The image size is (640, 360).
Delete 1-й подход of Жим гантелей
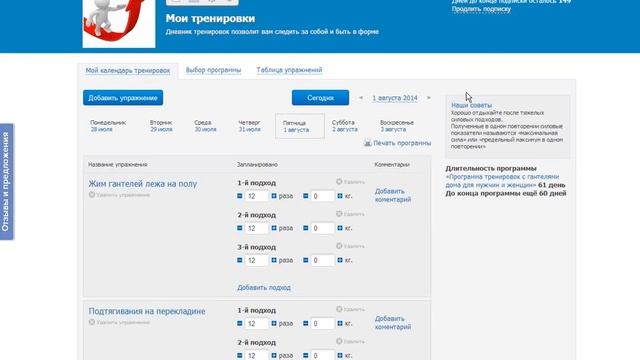point(350,182)
